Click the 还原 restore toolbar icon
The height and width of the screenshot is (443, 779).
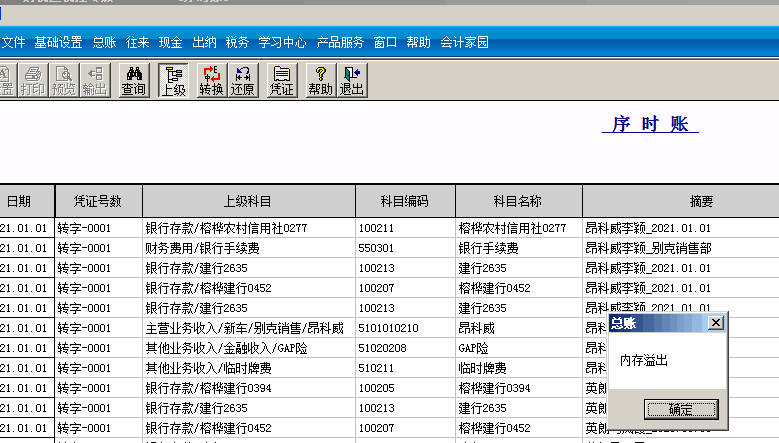tap(242, 80)
